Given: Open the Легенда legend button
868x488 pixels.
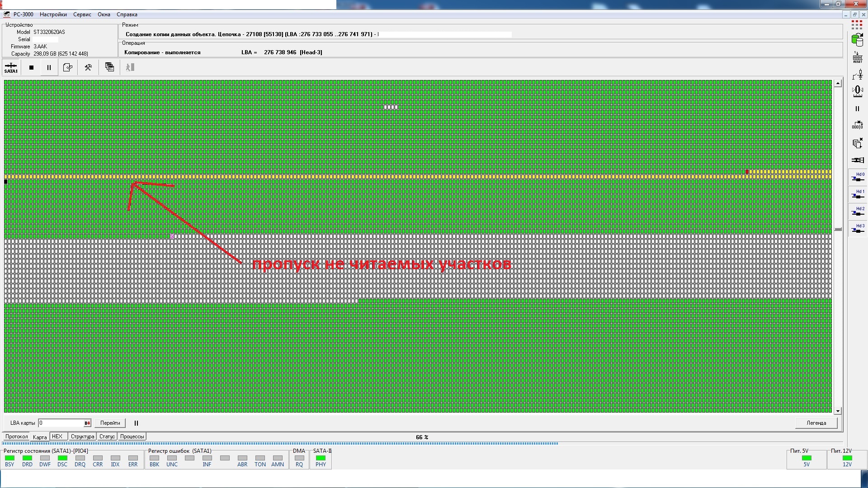Looking at the screenshot, I should (x=816, y=423).
